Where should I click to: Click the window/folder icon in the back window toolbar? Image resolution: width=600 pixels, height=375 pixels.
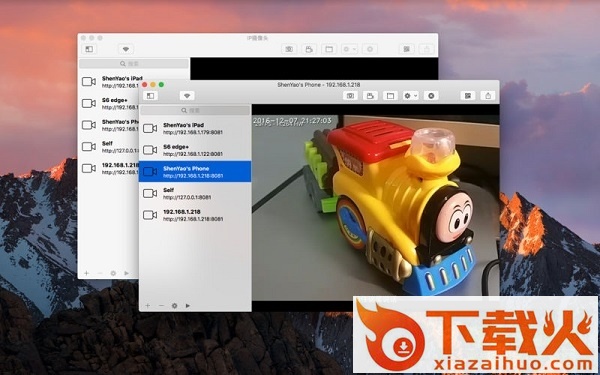click(x=329, y=49)
